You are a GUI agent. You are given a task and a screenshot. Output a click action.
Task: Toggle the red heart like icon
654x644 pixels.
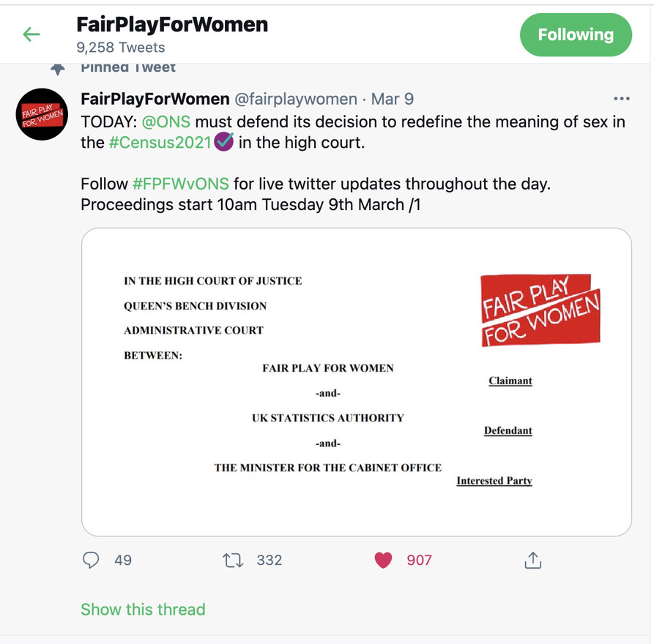(383, 560)
